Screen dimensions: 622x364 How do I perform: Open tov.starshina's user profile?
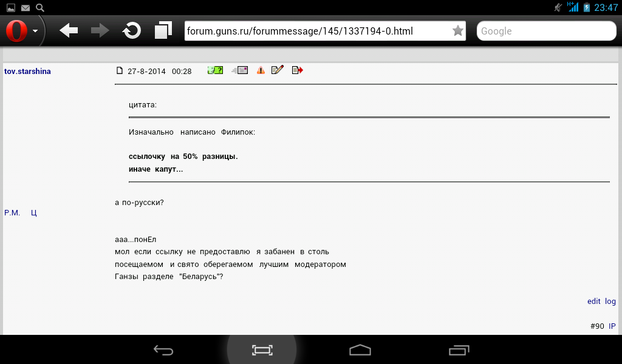[x=27, y=72]
